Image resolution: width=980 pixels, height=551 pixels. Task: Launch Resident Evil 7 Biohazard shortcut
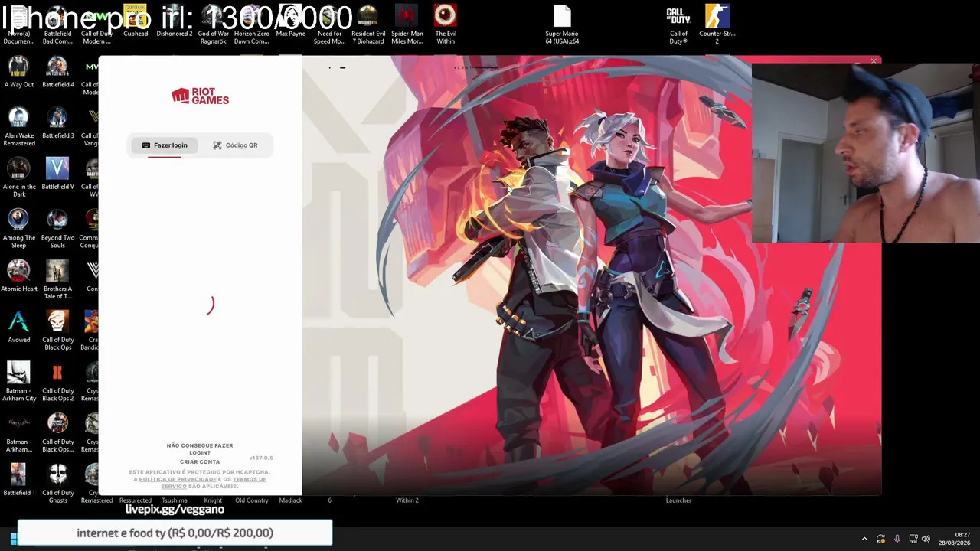(x=368, y=24)
